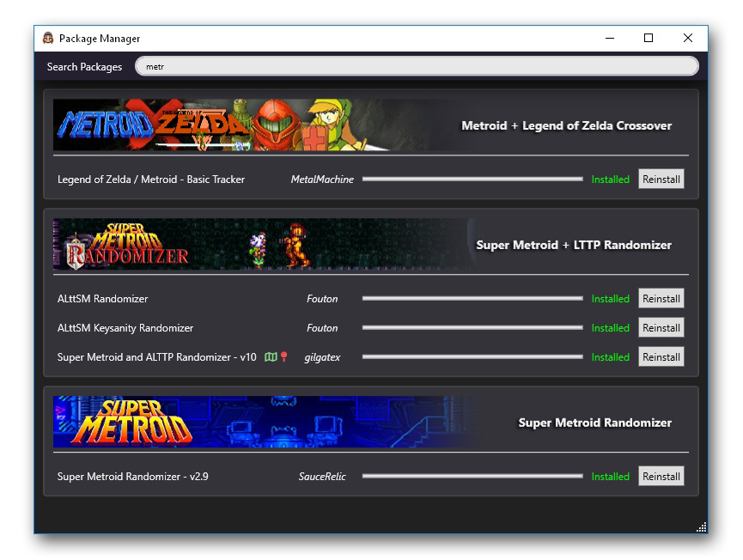Viewport: 743px width, 560px height.
Task: Click progress bar for Super Metroid Randomizer v2.9
Action: click(x=472, y=476)
